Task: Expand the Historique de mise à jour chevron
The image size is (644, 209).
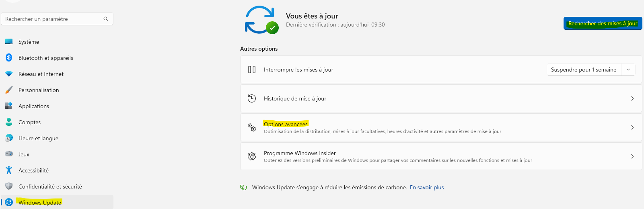Action: pyautogui.click(x=632, y=98)
